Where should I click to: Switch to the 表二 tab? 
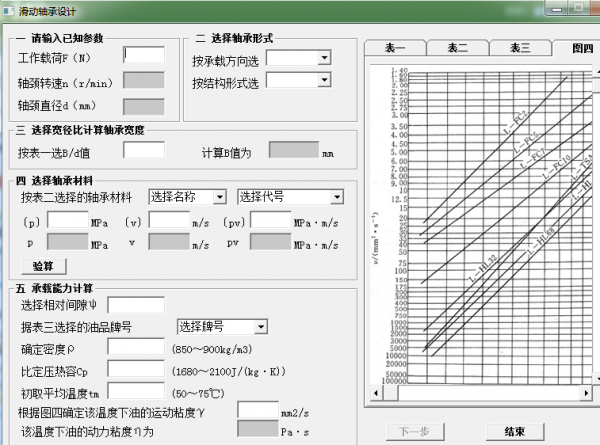(458, 48)
